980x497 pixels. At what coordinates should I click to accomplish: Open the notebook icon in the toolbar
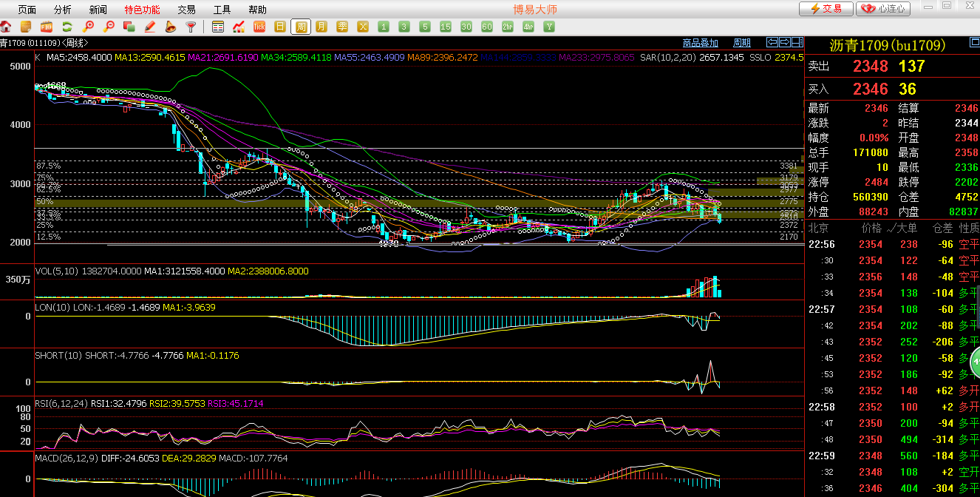click(x=25, y=27)
